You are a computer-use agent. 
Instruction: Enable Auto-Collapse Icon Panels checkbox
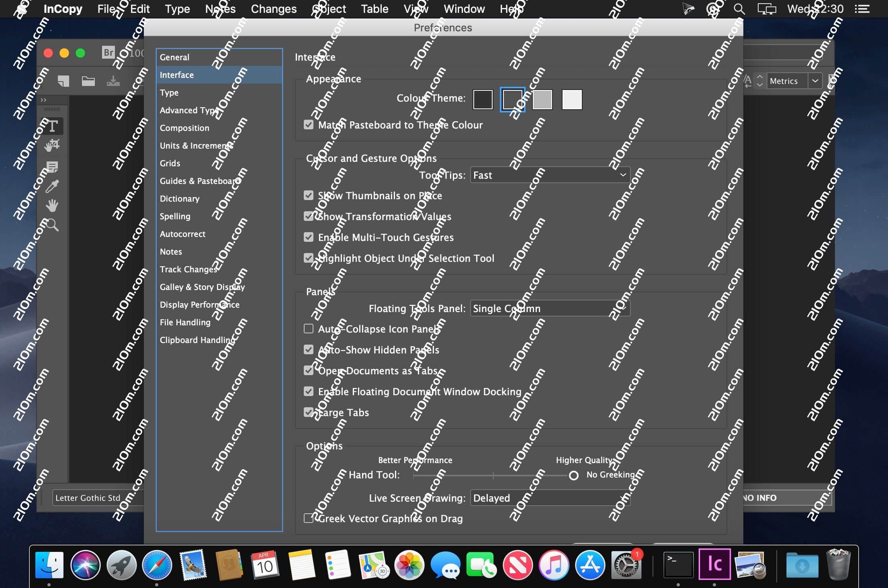tap(309, 329)
